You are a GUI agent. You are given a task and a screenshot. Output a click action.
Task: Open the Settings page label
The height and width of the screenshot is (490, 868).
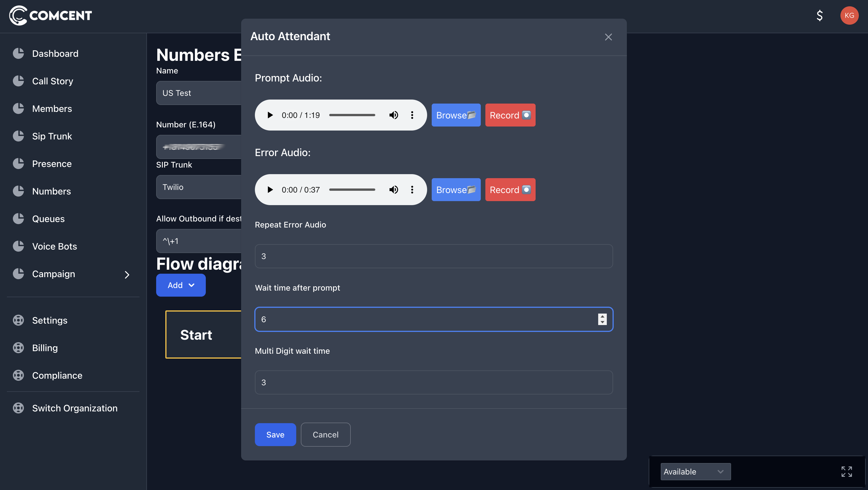(50, 320)
